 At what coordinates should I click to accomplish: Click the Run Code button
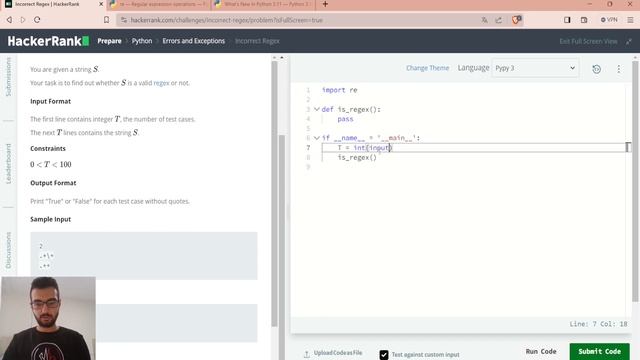pyautogui.click(x=541, y=351)
